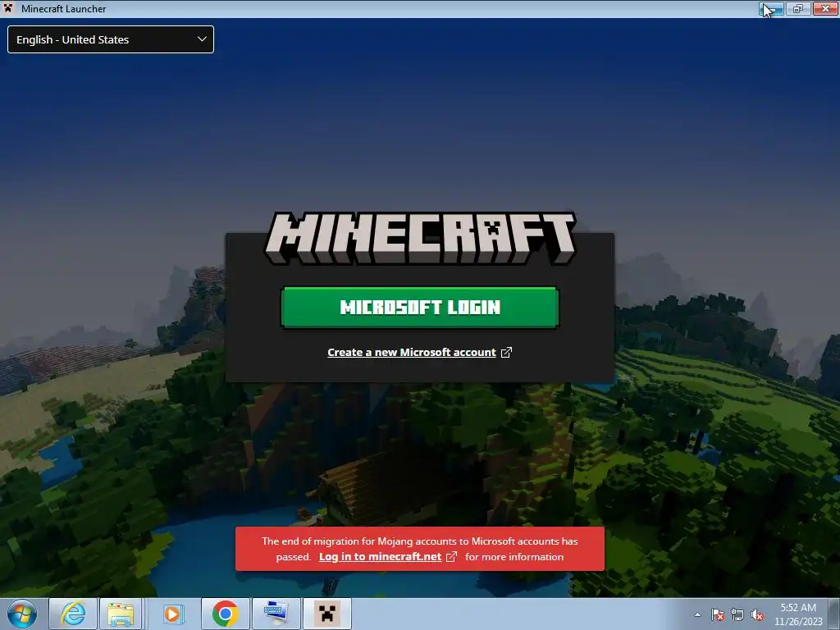Open Create a new Microsoft account link
The height and width of the screenshot is (630, 840).
[412, 353]
